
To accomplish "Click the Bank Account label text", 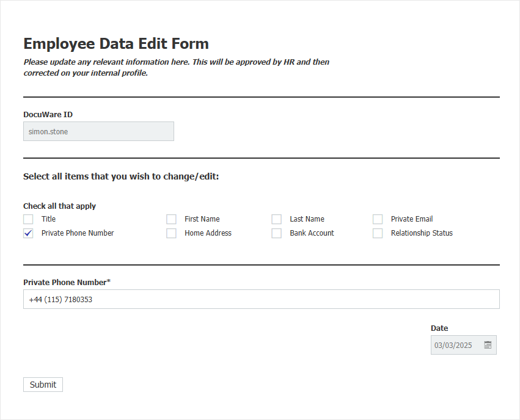I will 312,233.
